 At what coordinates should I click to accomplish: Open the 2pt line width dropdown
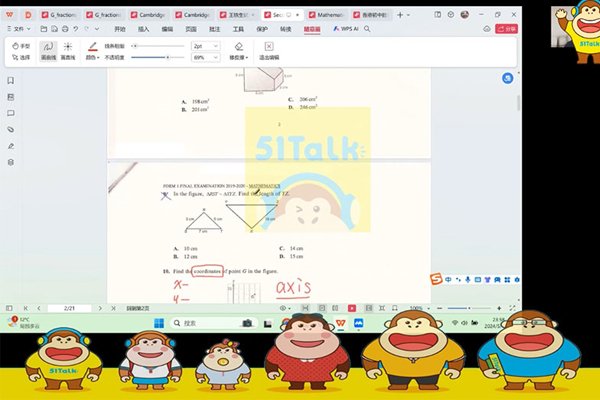pyautogui.click(x=205, y=46)
